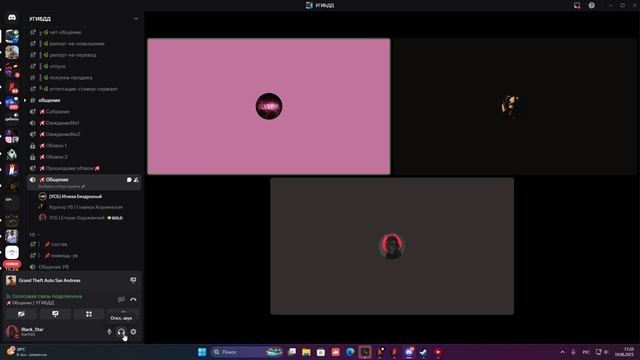The image size is (640, 360).
Task: Open activities grid button
Action: coord(89,314)
